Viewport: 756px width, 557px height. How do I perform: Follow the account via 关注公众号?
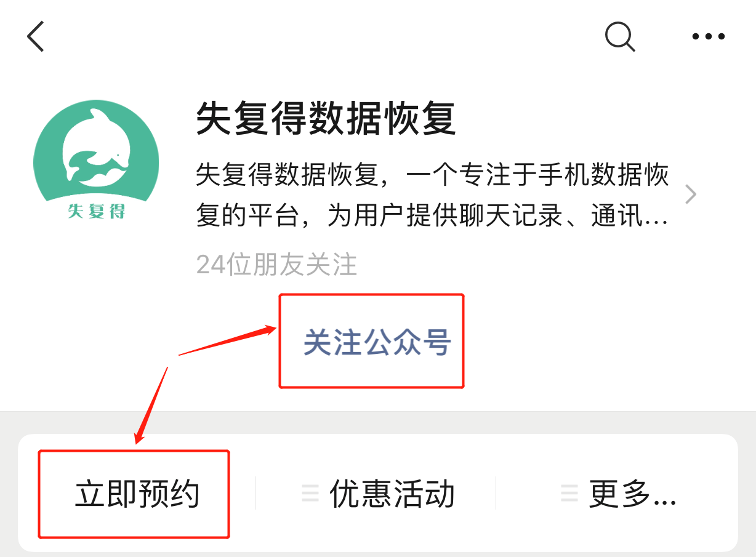click(x=377, y=342)
